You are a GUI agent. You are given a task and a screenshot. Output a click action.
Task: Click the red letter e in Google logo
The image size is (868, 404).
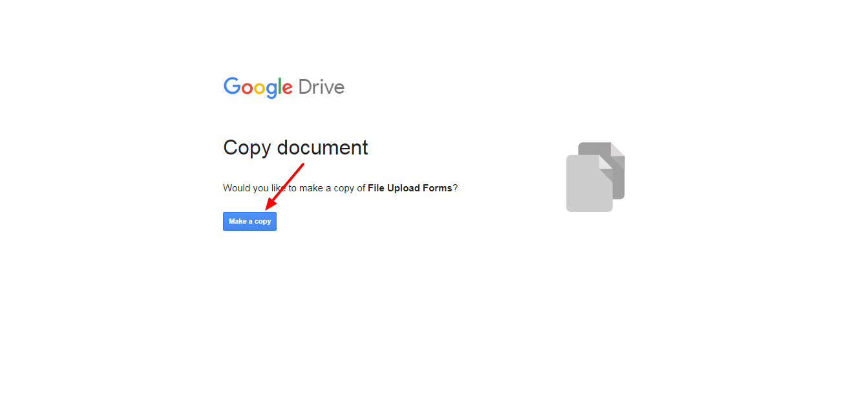tap(287, 89)
